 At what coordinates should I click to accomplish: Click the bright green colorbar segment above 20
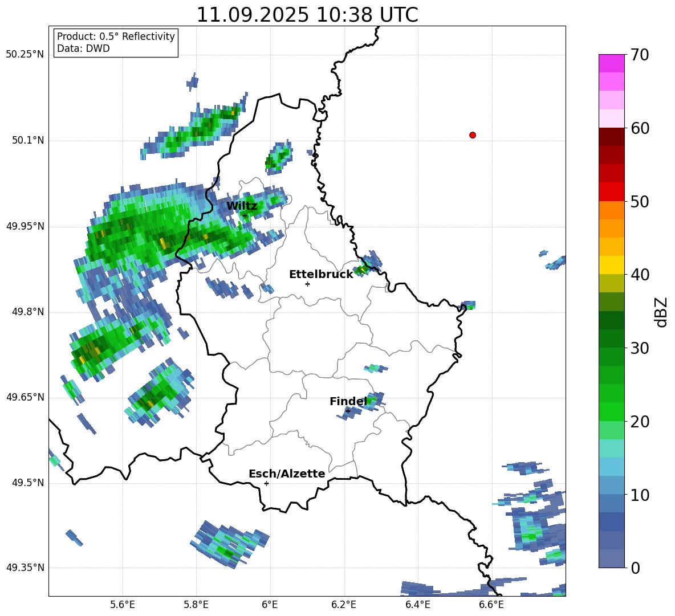[x=611, y=411]
